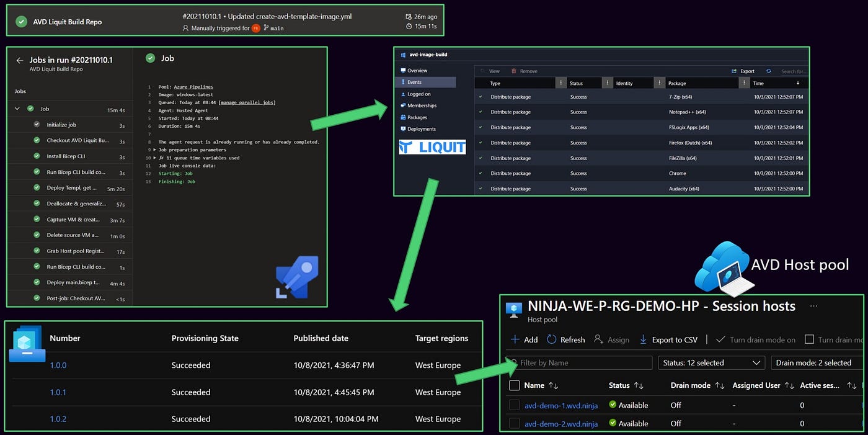Check the Turn drain mode off checkbox

809,339
